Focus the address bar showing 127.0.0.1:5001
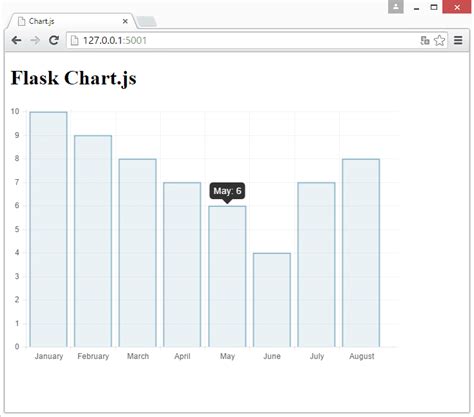This screenshot has width=474, height=417. tap(257, 41)
